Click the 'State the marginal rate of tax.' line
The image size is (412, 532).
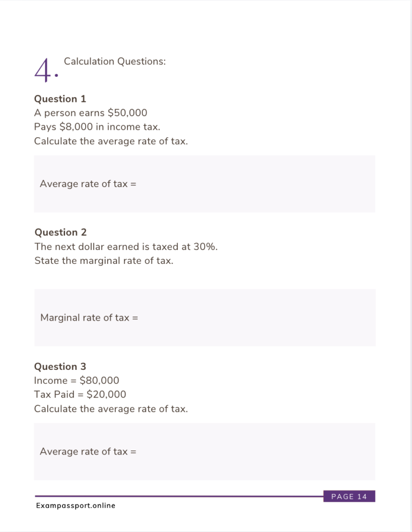point(104,261)
